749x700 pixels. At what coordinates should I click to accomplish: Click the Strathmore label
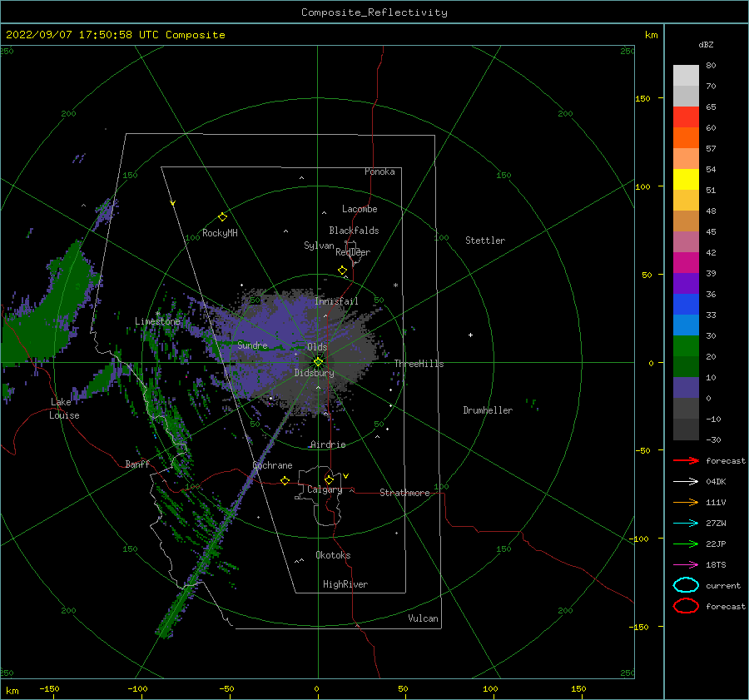[x=404, y=493]
